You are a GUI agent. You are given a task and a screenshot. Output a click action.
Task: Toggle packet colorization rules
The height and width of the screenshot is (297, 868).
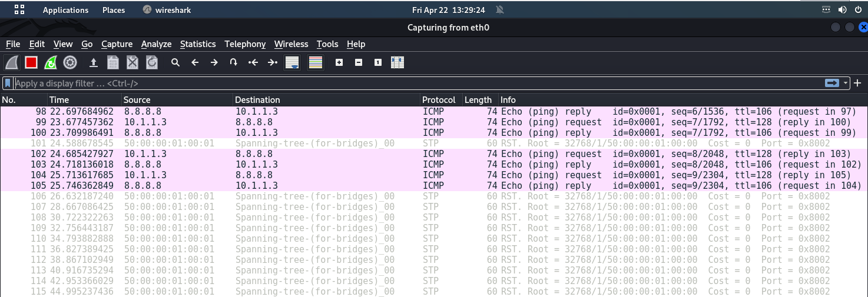point(316,62)
